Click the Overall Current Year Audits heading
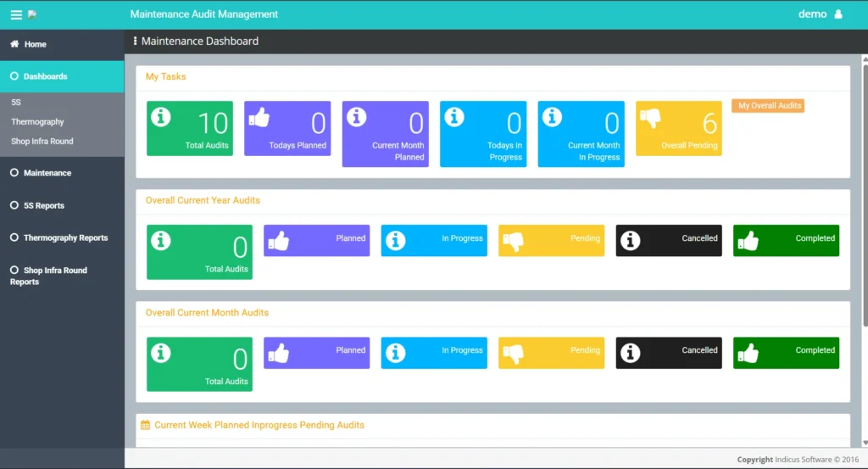868x469 pixels. 203,200
